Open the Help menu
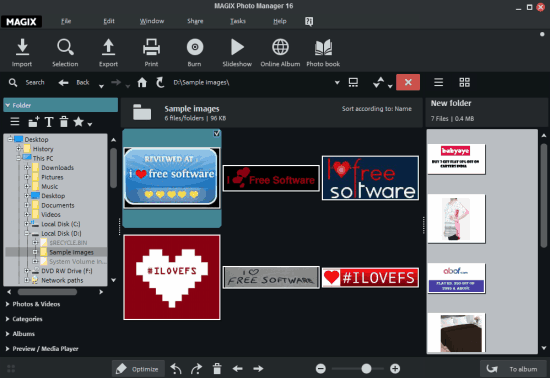The height and width of the screenshot is (378, 550). click(280, 21)
